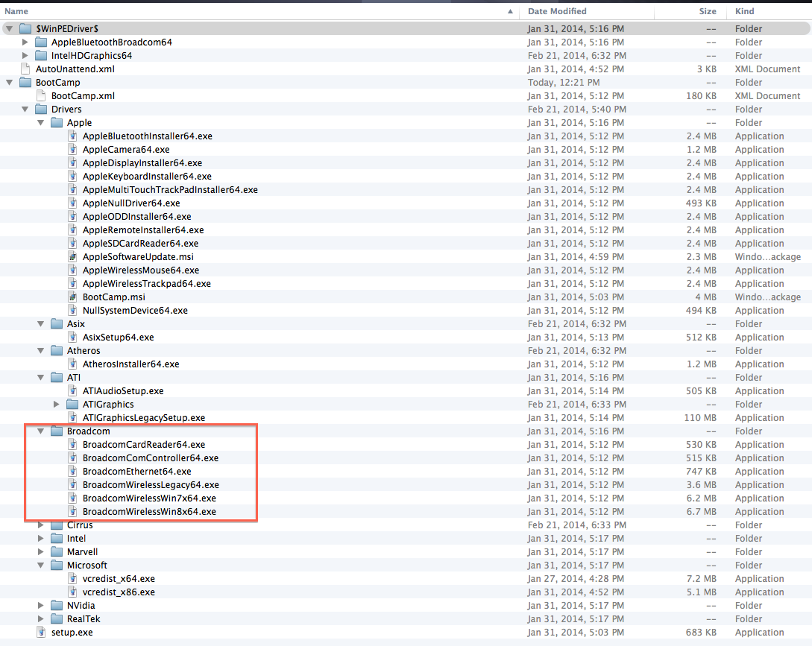Sort by the Date Modified column
Image resolution: width=812 pixels, height=646 pixels.
point(557,11)
